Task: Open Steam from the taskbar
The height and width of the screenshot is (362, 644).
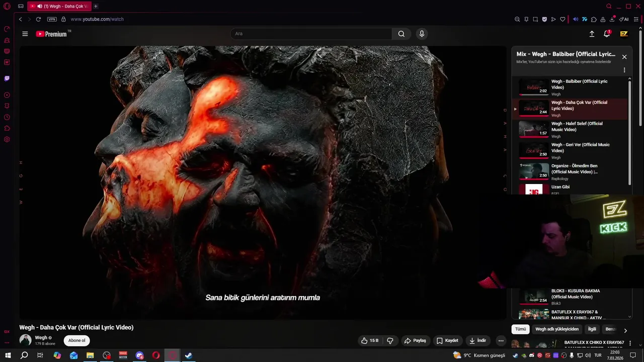Action: [189, 355]
